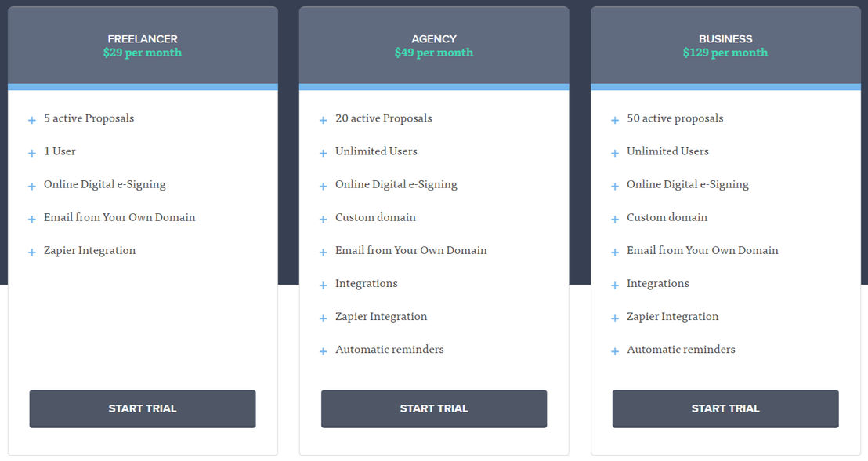Start the Freelancer plan trial
Image resolution: width=868 pixels, height=461 pixels.
pos(143,408)
